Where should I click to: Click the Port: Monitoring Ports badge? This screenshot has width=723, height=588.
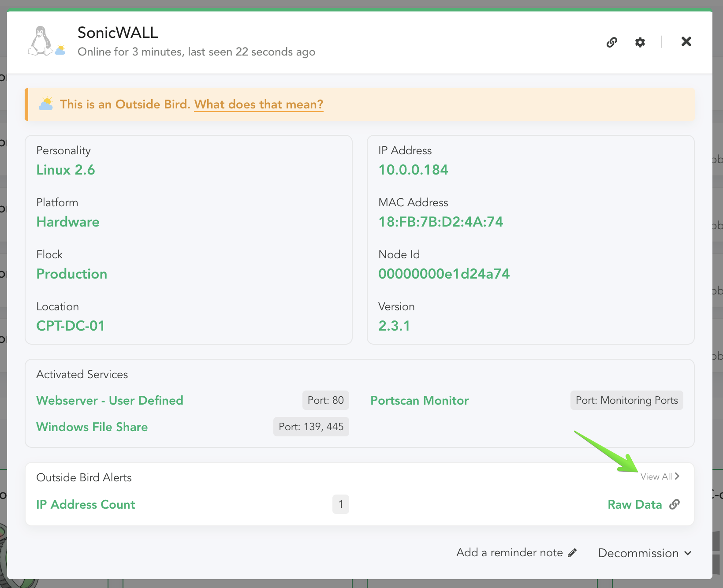pyautogui.click(x=626, y=400)
